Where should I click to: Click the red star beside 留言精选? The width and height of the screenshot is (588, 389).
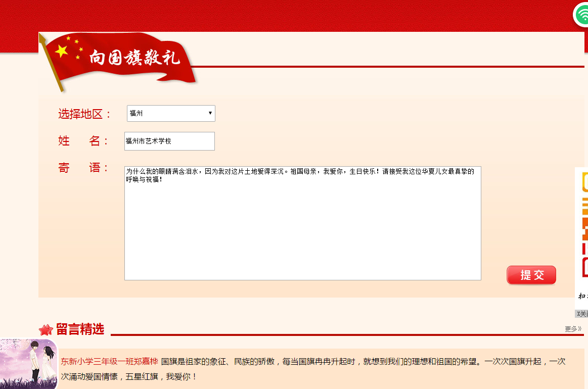[46, 330]
